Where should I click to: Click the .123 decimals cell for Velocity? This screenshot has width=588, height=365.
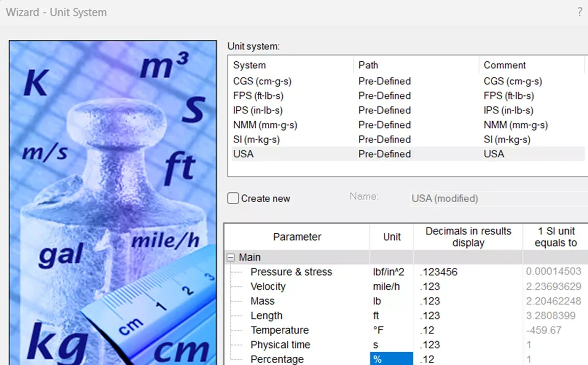pos(468,286)
